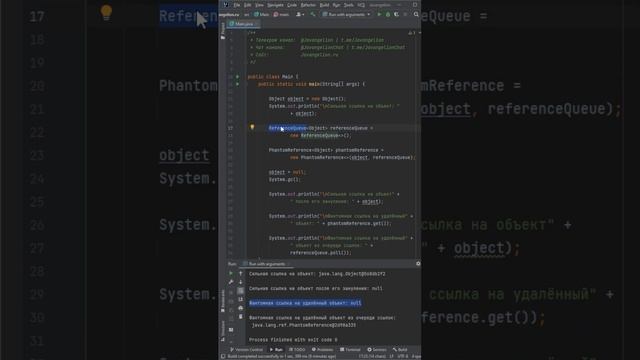Click run gutter arrow beside class Main
Image resolution: width=640 pixels, height=360 pixels.
238,77
